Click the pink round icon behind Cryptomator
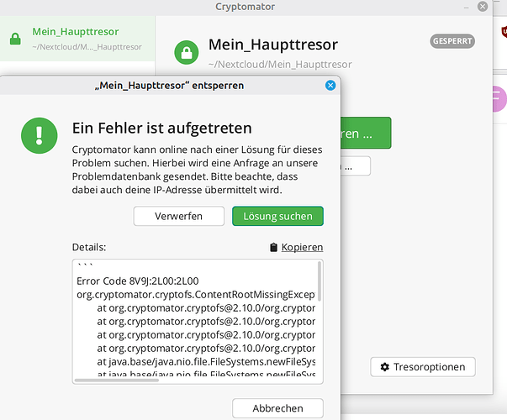 pos(499,99)
